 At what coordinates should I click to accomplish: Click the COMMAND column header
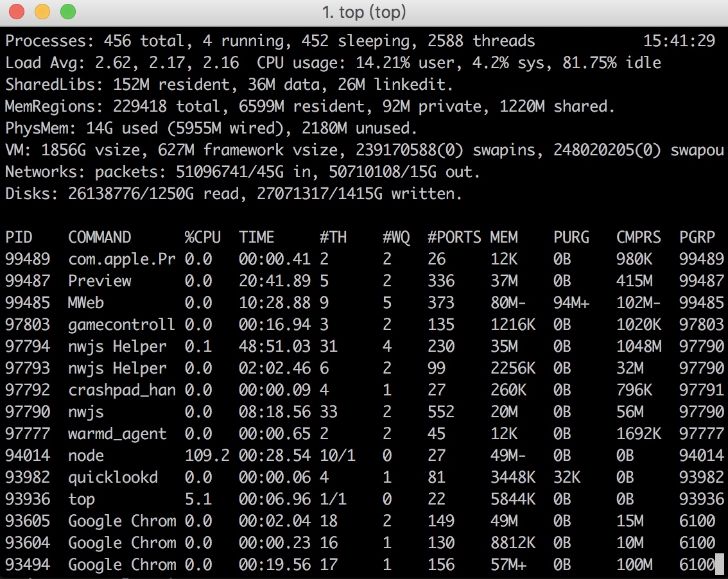(100, 238)
